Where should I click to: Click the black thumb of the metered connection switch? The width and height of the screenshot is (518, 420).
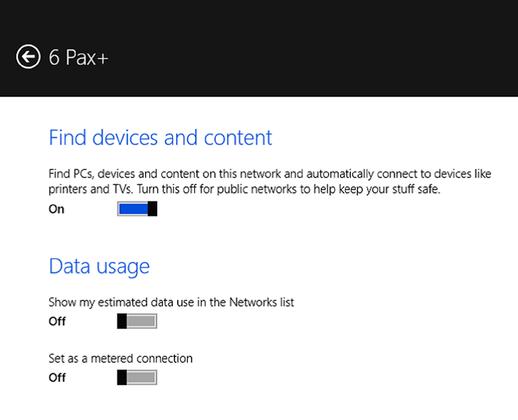pyautogui.click(x=122, y=377)
